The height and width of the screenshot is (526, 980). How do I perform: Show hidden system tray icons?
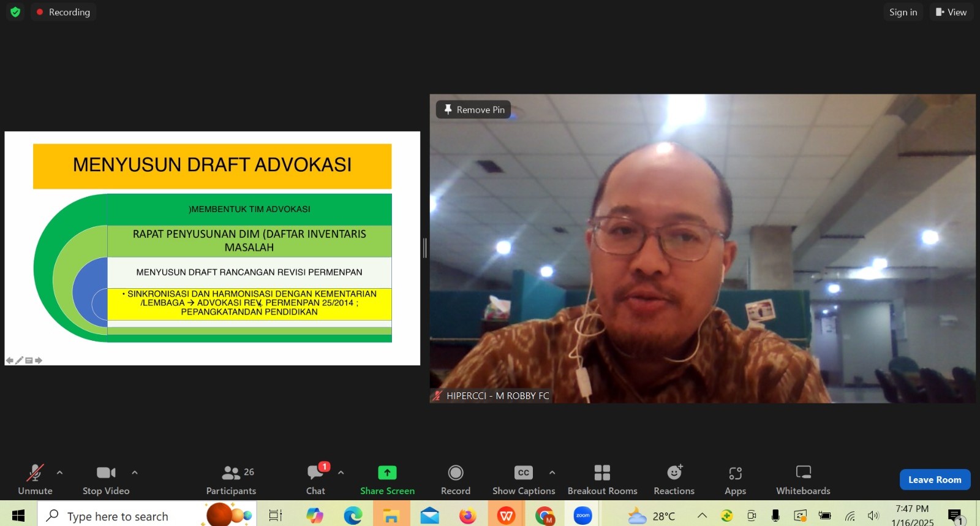coord(702,516)
